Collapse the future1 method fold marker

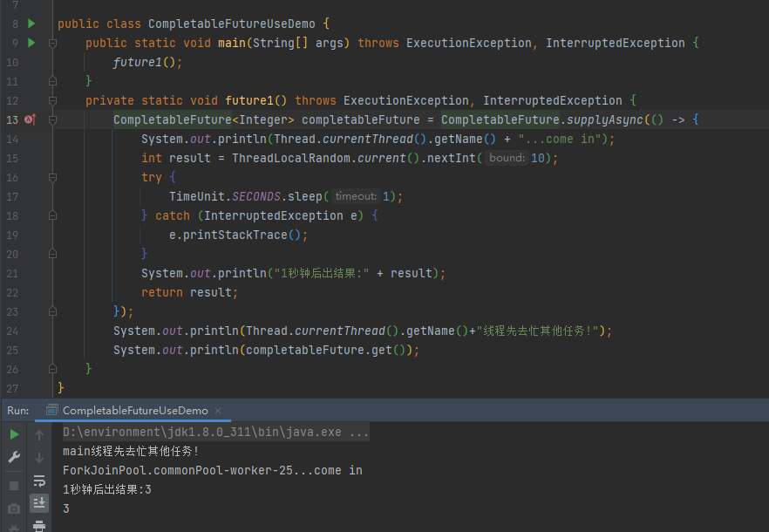pos(51,100)
